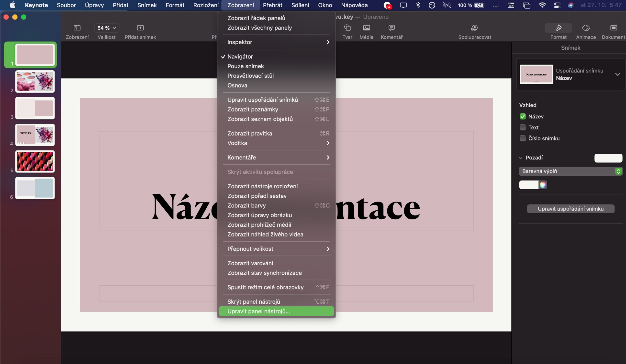Click the Formát paintbrush icon
This screenshot has width=626, height=364.
558,28
